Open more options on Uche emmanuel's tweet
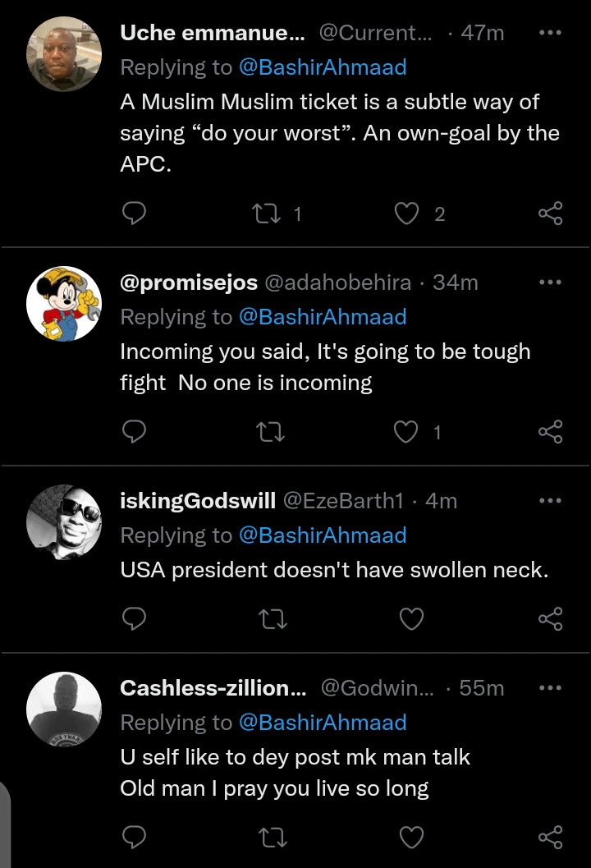Image resolution: width=591 pixels, height=868 pixels. tap(549, 33)
